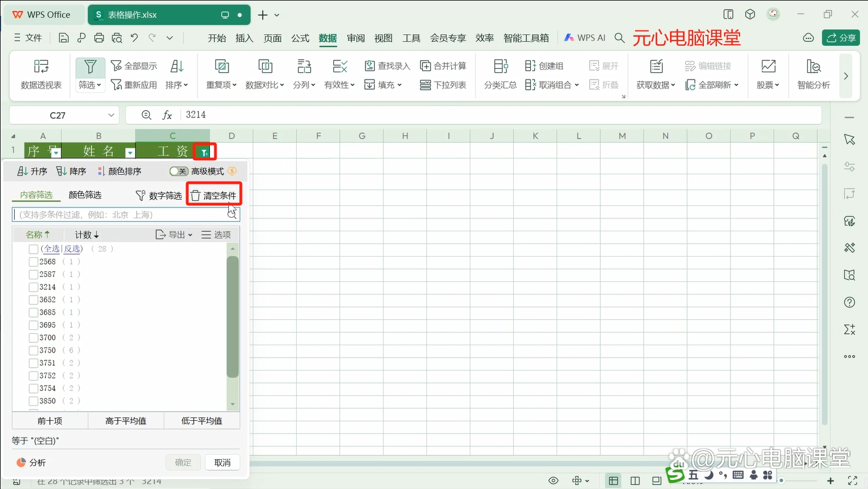Switch to 颜色筛选 (Color Filter) tab
This screenshot has height=489, width=868.
tap(85, 195)
